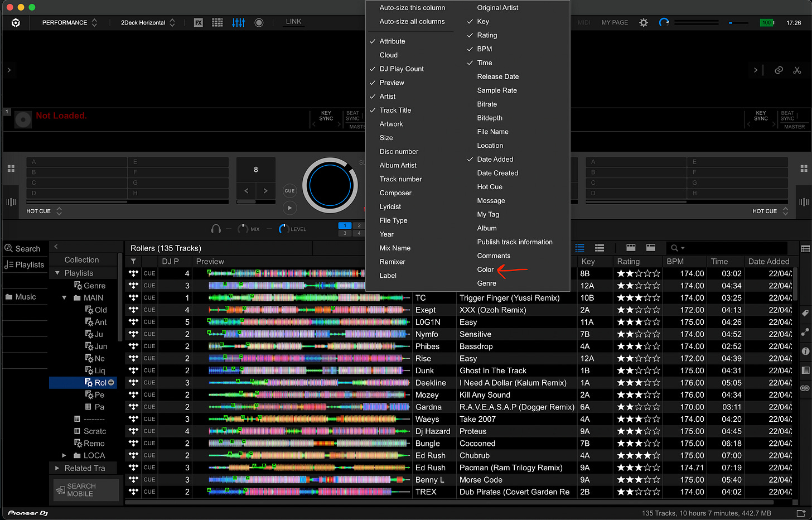The width and height of the screenshot is (812, 520).
Task: Open the right deck HOT CUE dropdown
Action: click(x=770, y=211)
